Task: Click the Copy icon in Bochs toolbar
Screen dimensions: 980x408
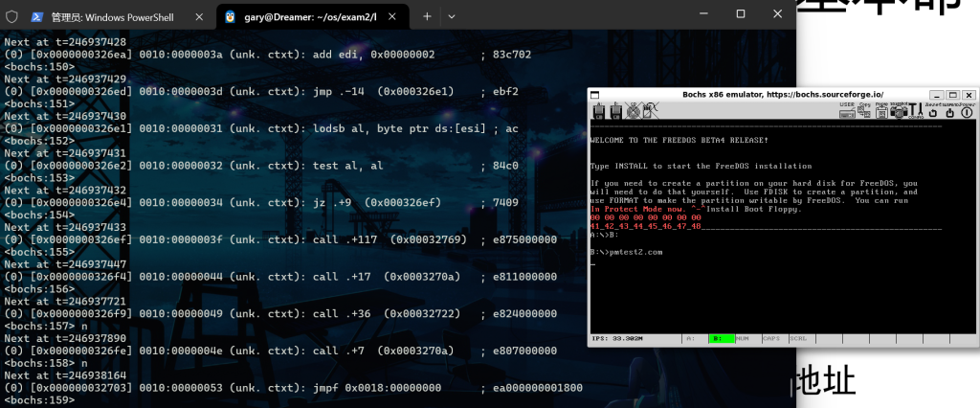Action: click(x=865, y=111)
